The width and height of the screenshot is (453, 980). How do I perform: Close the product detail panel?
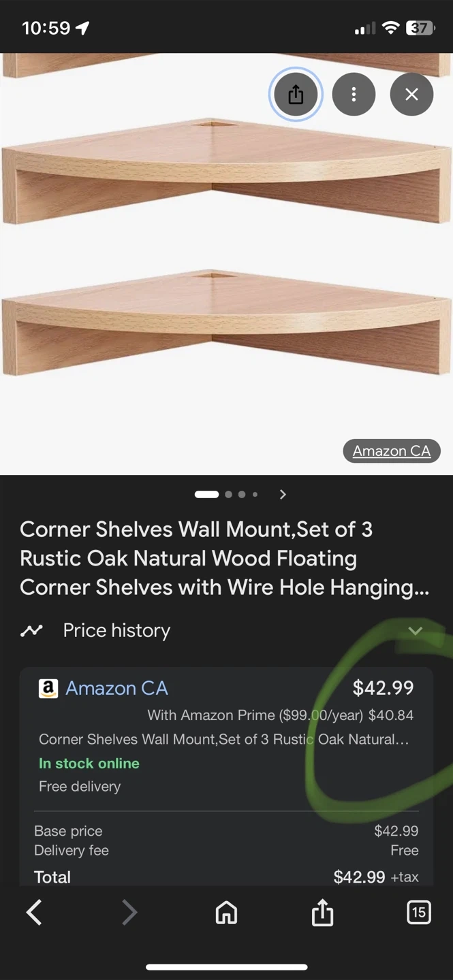click(x=411, y=94)
